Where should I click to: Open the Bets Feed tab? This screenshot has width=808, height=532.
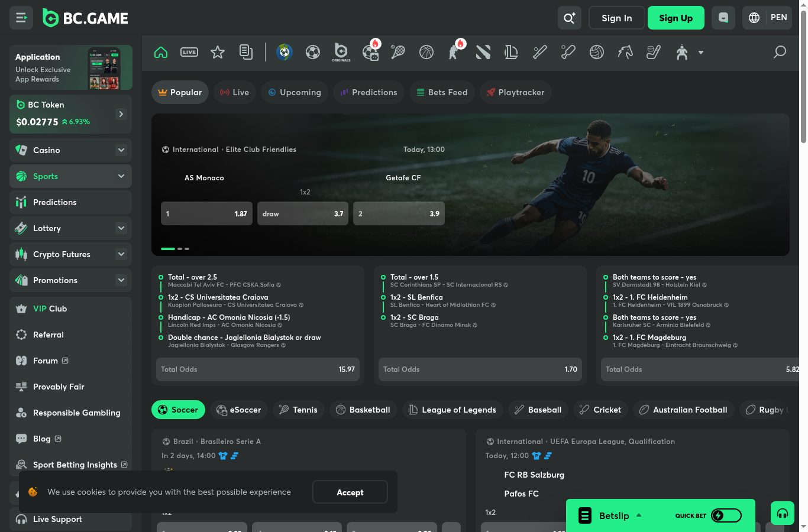[x=442, y=92]
